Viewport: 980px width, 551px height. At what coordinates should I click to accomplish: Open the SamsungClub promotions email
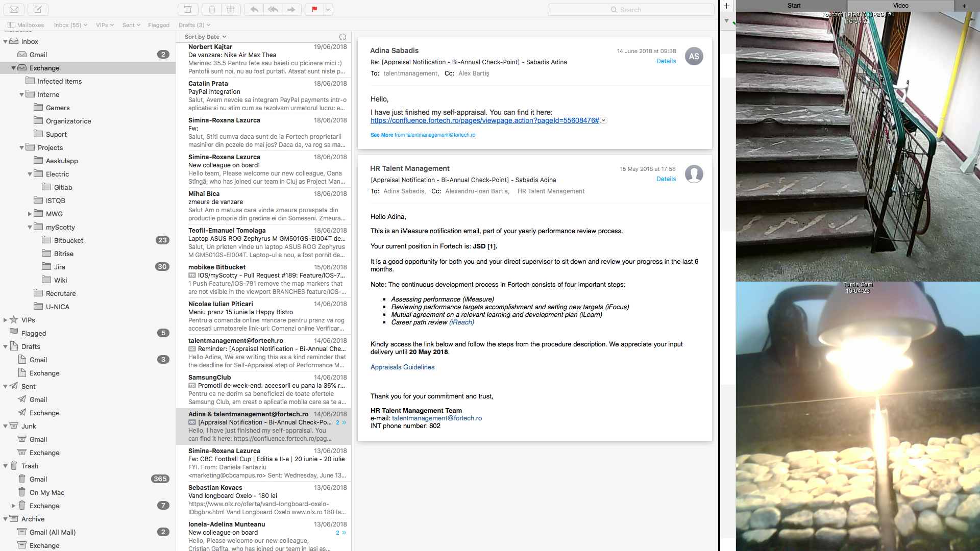263,390
